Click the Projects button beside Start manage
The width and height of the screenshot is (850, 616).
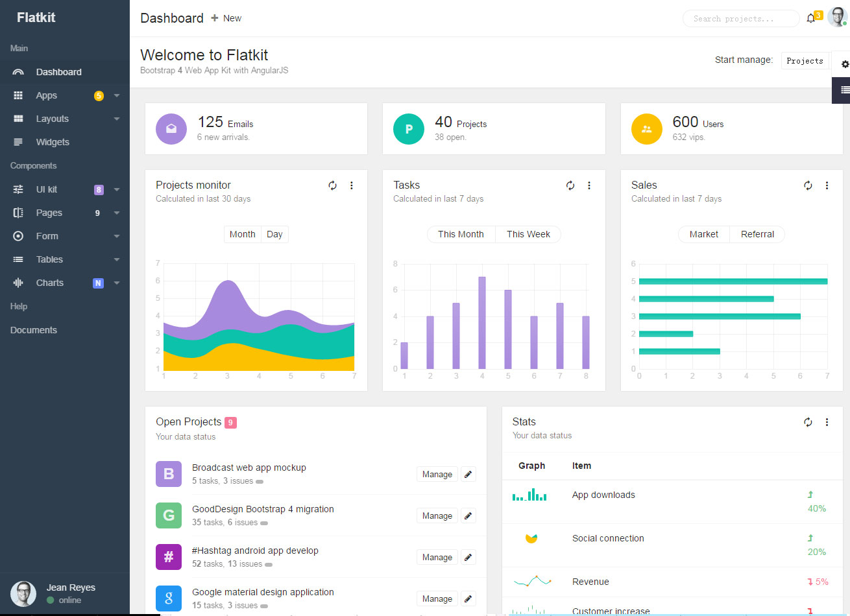click(805, 60)
